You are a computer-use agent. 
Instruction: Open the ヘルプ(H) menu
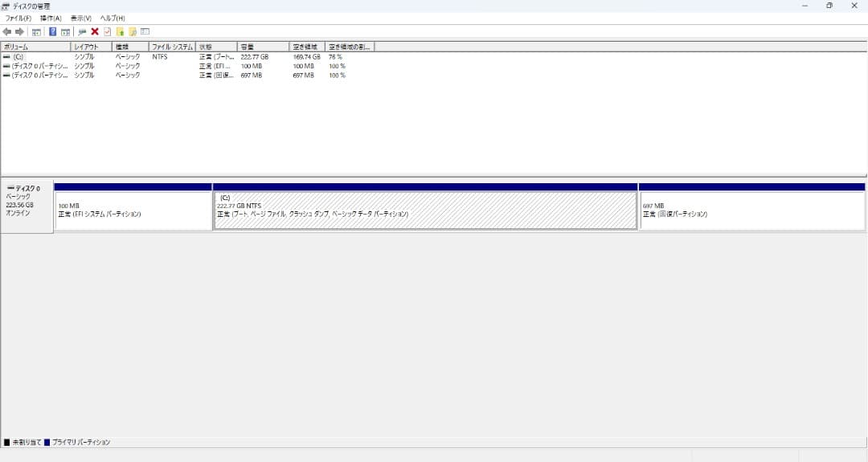(x=113, y=18)
